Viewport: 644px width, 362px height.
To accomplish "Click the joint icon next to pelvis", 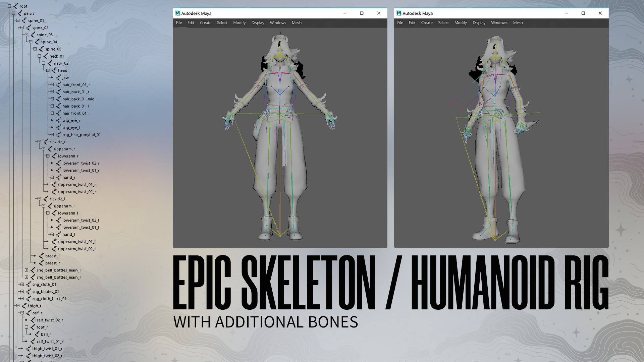I will [20, 13].
